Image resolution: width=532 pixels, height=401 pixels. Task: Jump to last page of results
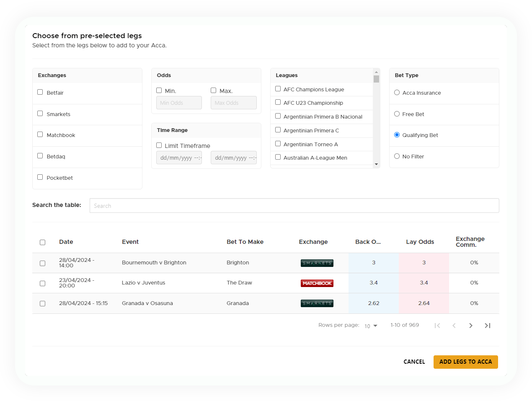(x=487, y=326)
